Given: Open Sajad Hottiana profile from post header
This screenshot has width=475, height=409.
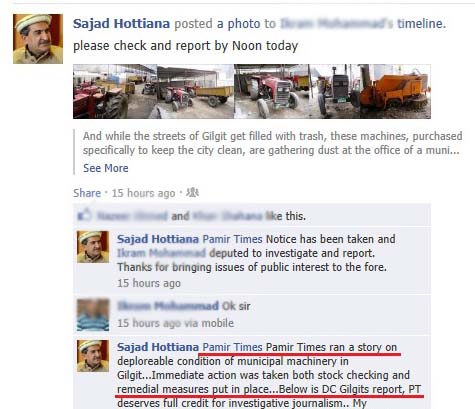Looking at the screenshot, I should pos(121,24).
